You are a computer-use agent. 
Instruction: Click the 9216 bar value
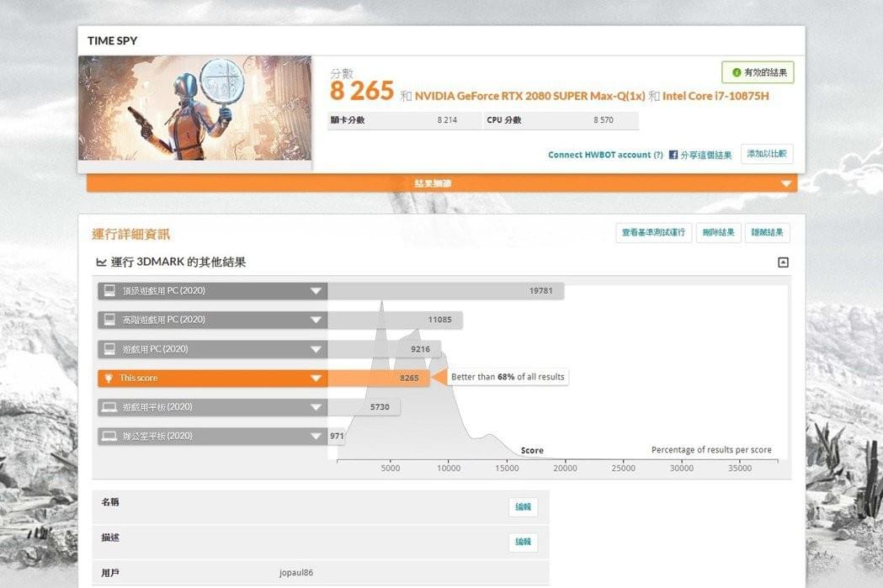pyautogui.click(x=420, y=349)
